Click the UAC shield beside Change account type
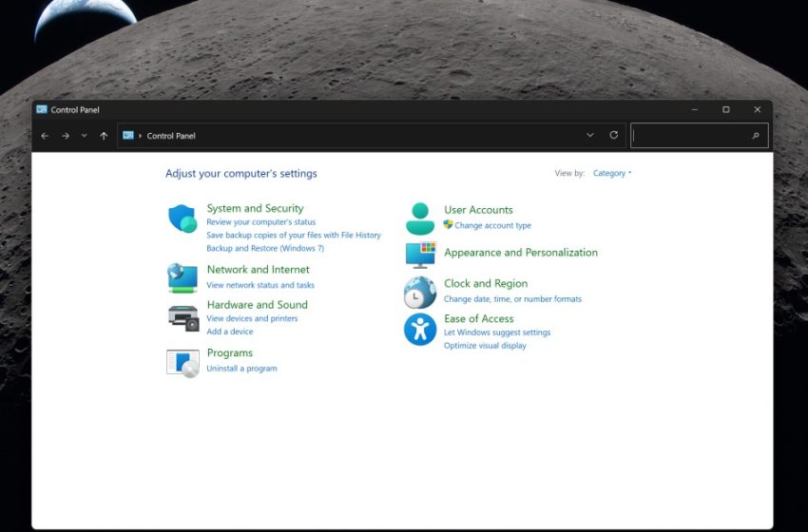The width and height of the screenshot is (808, 532). (x=448, y=224)
